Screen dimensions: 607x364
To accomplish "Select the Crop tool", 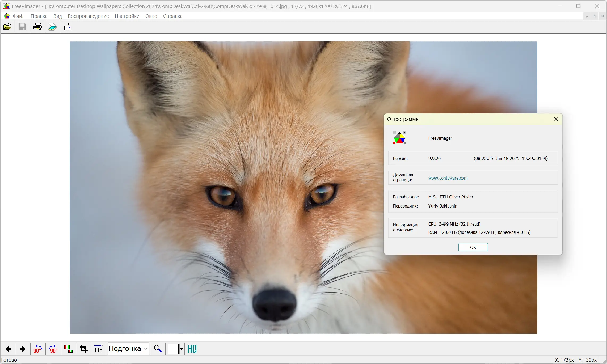I will (x=84, y=349).
